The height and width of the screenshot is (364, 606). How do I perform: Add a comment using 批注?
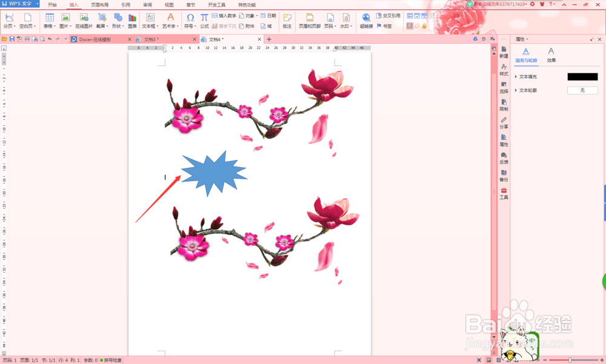pos(287,21)
